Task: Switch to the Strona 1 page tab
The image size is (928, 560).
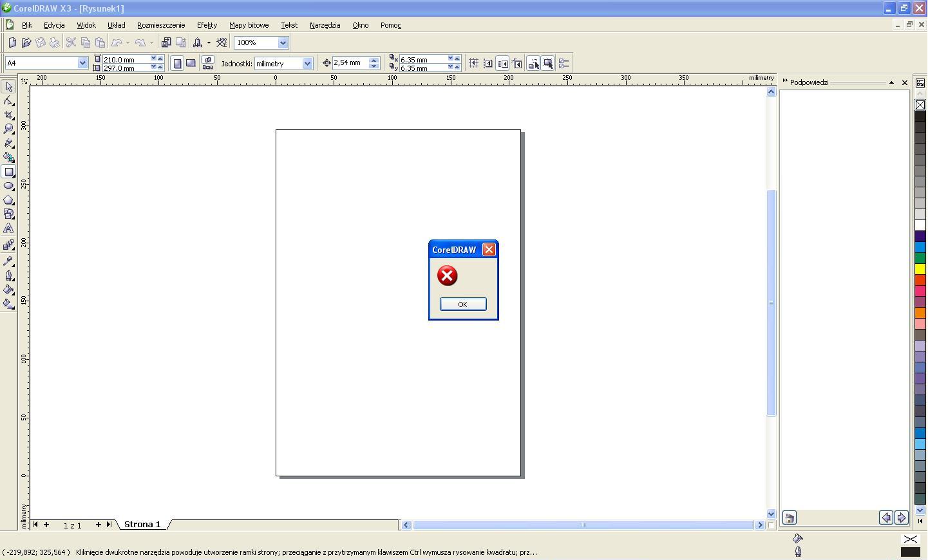Action: tap(142, 525)
